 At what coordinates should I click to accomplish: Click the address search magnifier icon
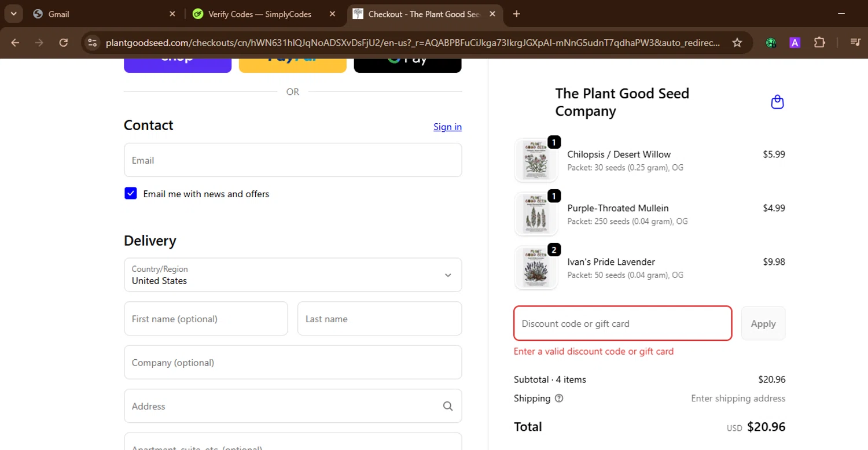(x=448, y=406)
